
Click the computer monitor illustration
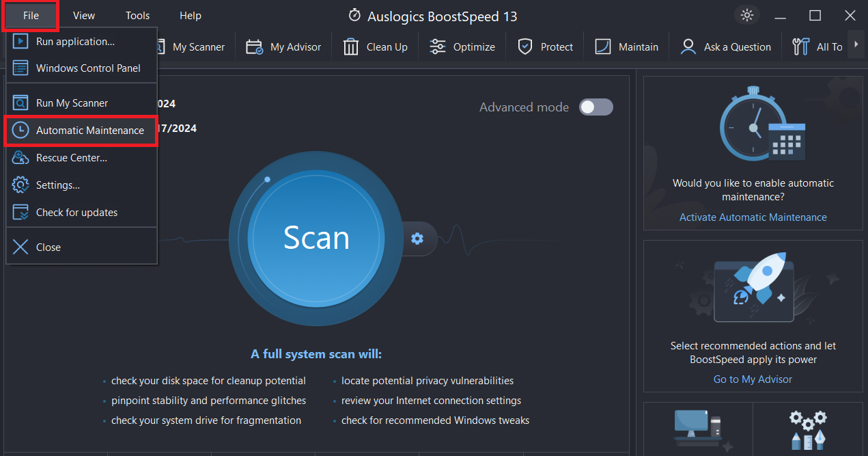pos(698,428)
